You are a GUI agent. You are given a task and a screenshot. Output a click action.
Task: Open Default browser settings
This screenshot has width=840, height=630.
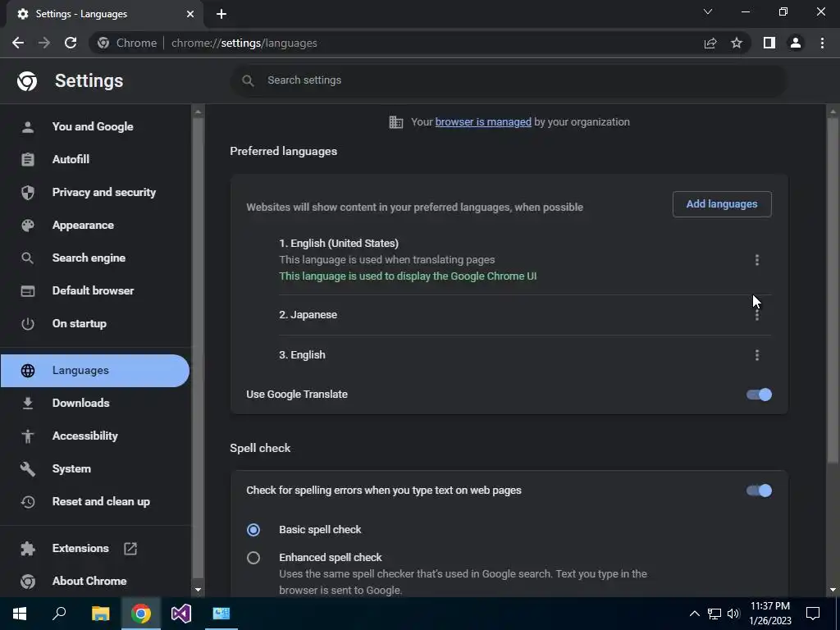point(95,290)
